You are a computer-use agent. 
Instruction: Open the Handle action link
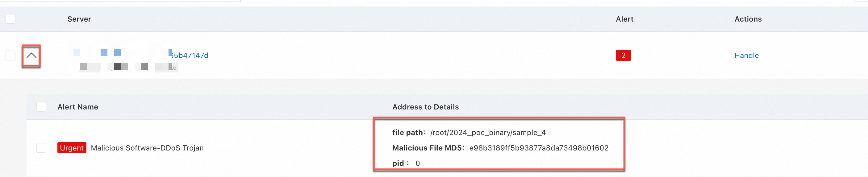(746, 56)
